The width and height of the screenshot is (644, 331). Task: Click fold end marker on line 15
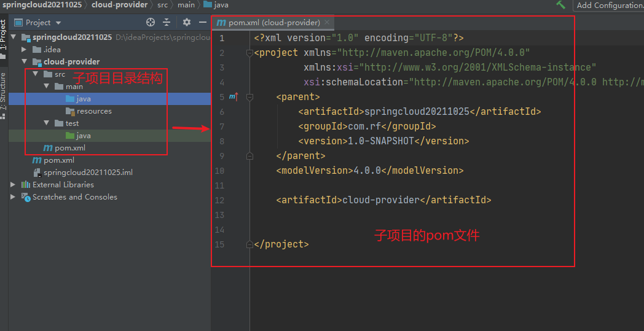click(x=249, y=245)
